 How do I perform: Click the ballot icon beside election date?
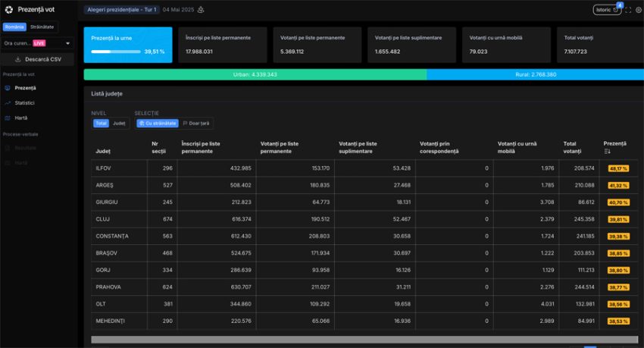pyautogui.click(x=201, y=10)
